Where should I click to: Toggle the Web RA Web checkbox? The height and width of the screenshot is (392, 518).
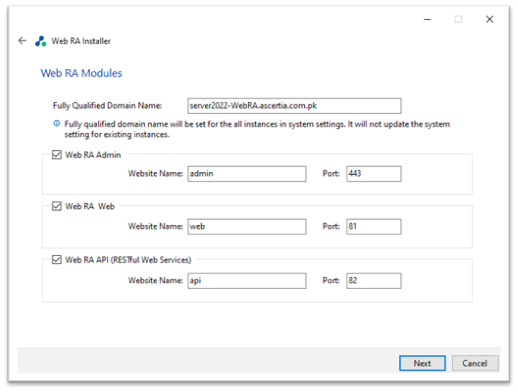click(x=57, y=206)
